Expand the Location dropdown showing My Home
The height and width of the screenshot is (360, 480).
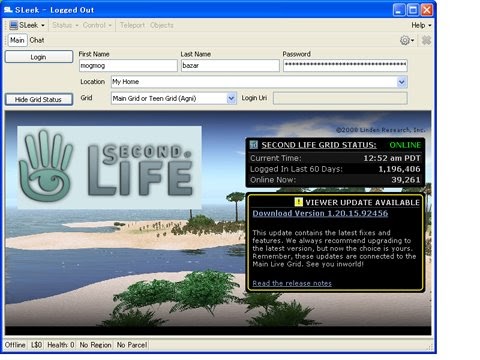point(402,82)
